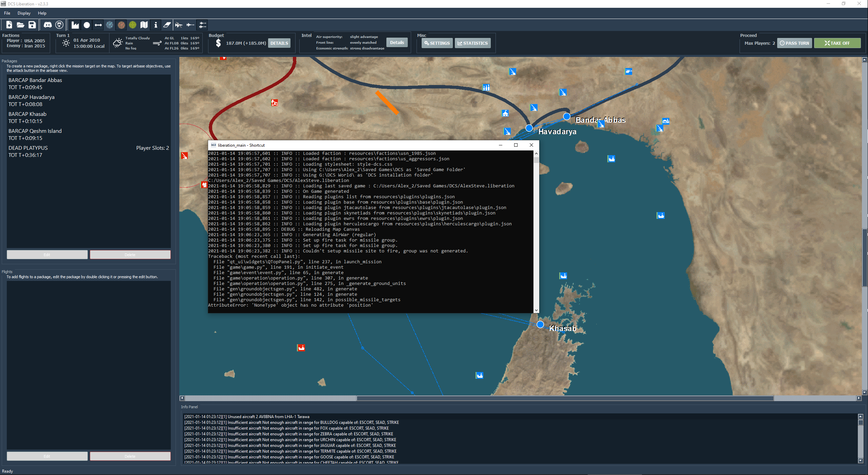The width and height of the screenshot is (868, 475).
Task: Toggle red SAM range radar icon
Action: 121,25
